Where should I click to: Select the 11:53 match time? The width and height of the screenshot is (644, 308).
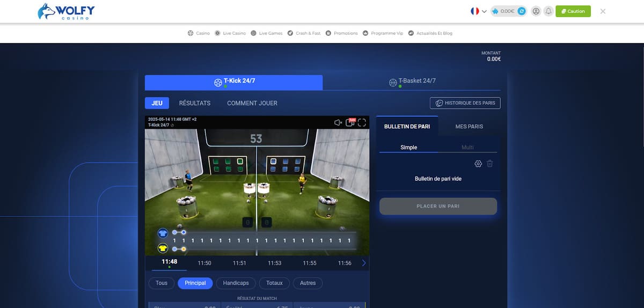(274, 263)
